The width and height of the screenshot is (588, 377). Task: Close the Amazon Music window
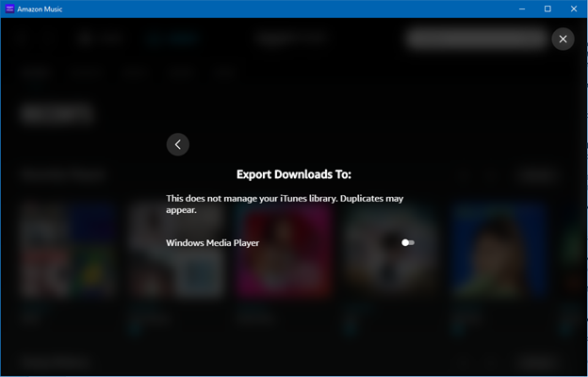click(574, 8)
